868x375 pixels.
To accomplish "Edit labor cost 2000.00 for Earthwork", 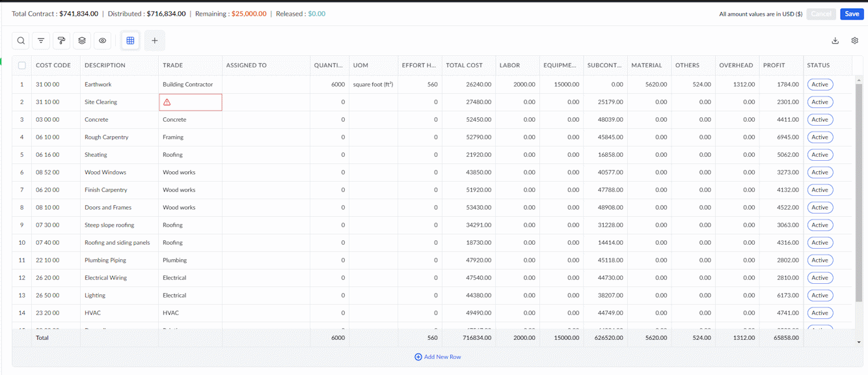I will [517, 85].
